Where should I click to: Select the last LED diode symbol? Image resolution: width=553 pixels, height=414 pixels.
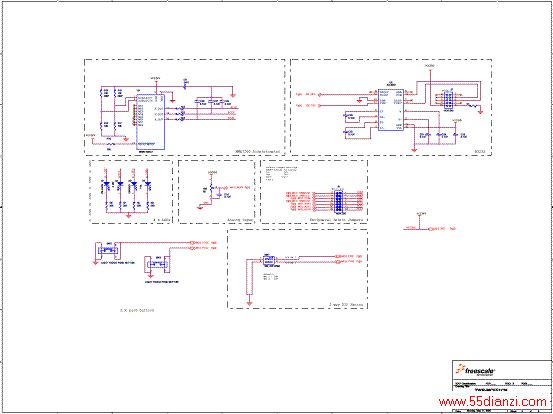pyautogui.click(x=148, y=184)
